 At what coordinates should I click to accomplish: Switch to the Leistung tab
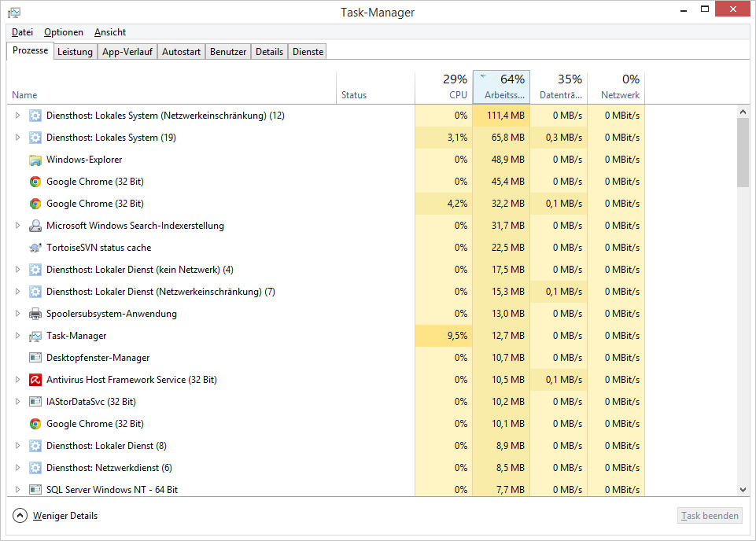(x=75, y=52)
